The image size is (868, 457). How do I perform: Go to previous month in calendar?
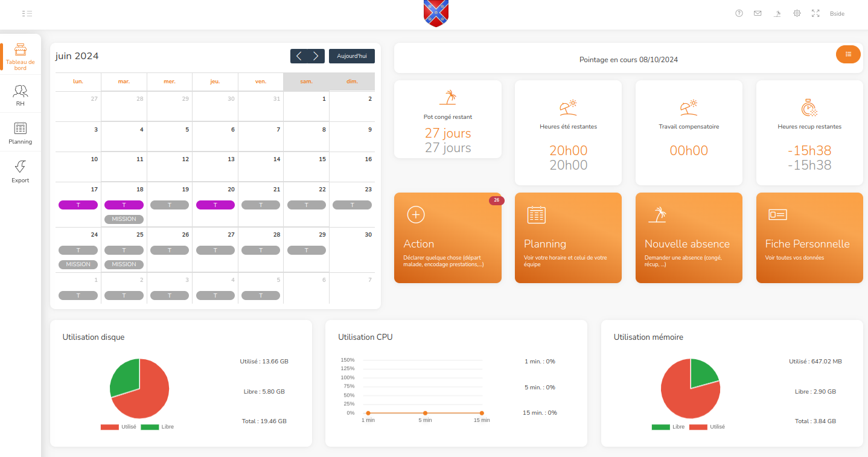299,56
